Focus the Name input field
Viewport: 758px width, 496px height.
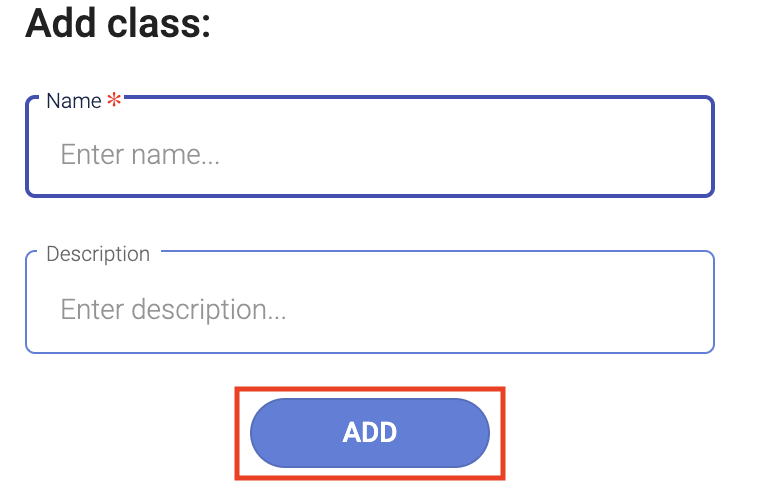point(369,155)
